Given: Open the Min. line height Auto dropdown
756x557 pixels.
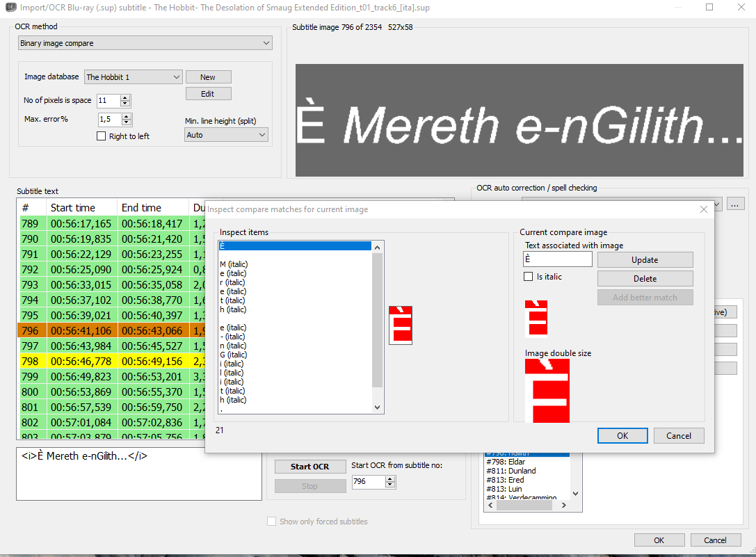Looking at the screenshot, I should point(226,134).
